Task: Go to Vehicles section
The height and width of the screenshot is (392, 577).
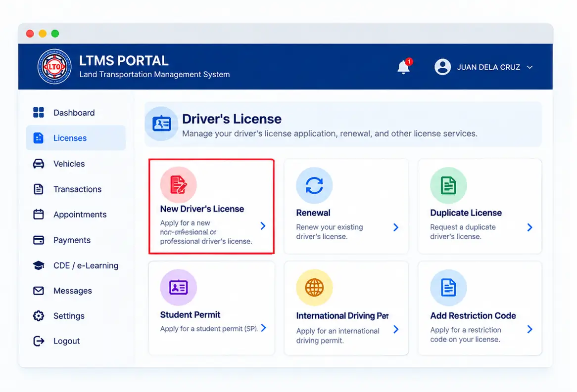Action: [69, 164]
